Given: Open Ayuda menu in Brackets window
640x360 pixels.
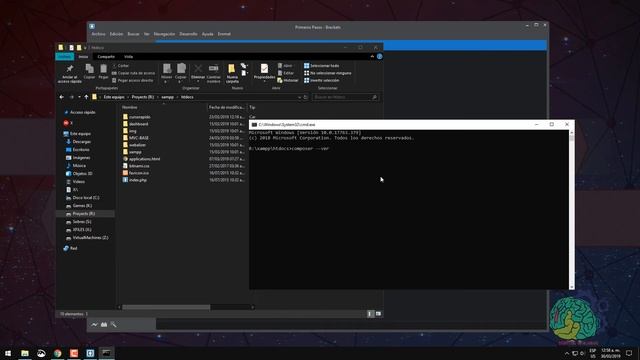Looking at the screenshot, I should (x=207, y=34).
